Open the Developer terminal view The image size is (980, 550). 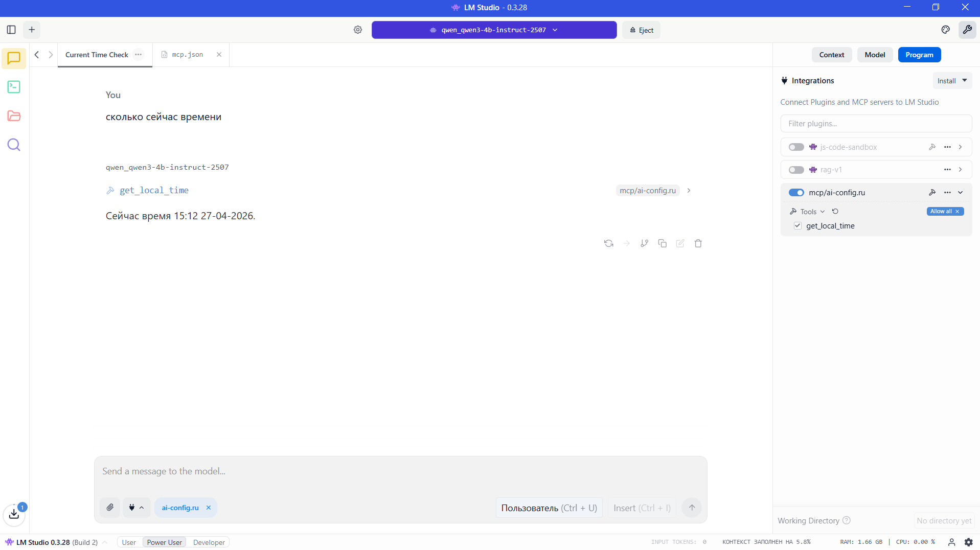pos(14,87)
